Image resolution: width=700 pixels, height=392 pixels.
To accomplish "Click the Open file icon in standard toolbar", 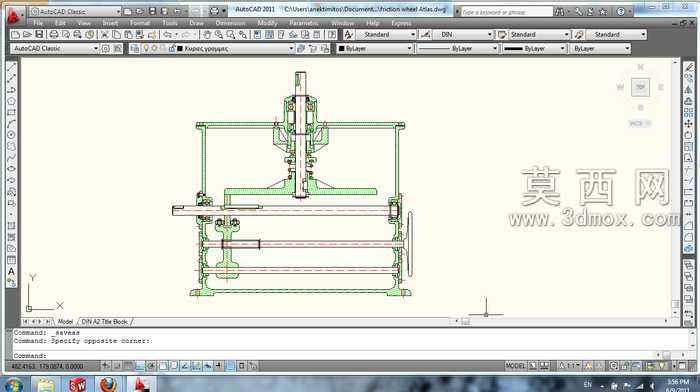I will tap(27, 34).
